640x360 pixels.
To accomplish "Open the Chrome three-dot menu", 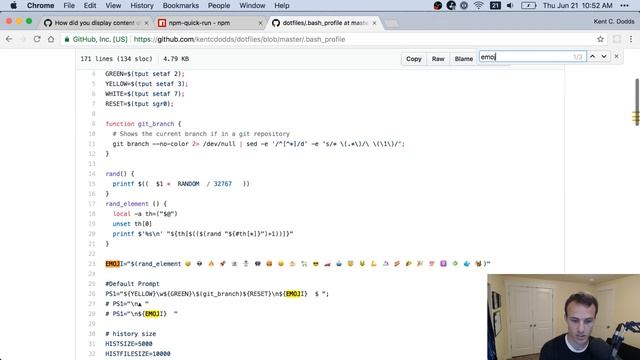I will (x=631, y=39).
